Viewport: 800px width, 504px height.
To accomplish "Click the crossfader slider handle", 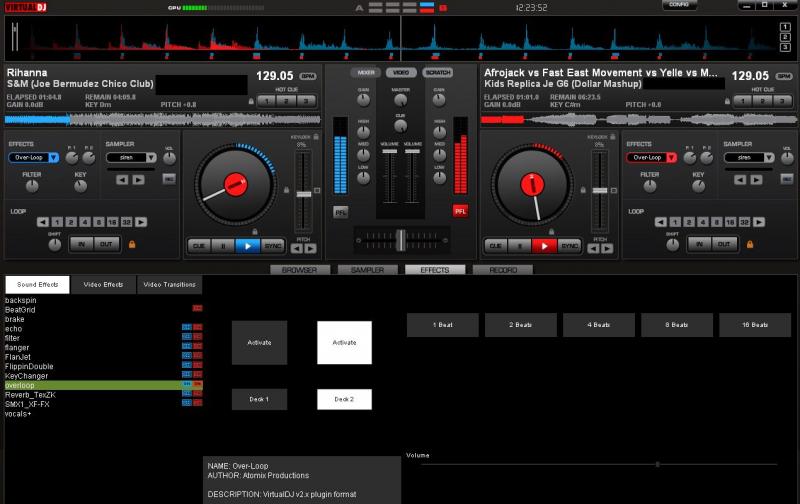I will click(x=400, y=239).
